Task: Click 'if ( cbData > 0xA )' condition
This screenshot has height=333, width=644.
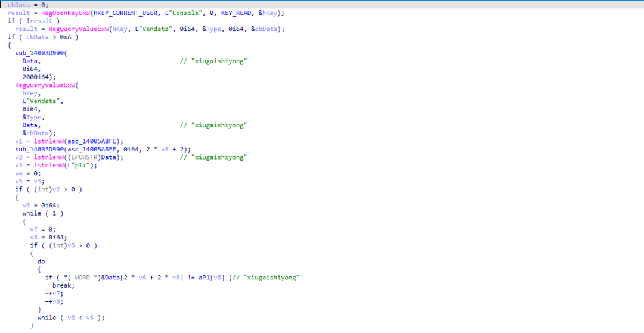Action: click(x=43, y=38)
